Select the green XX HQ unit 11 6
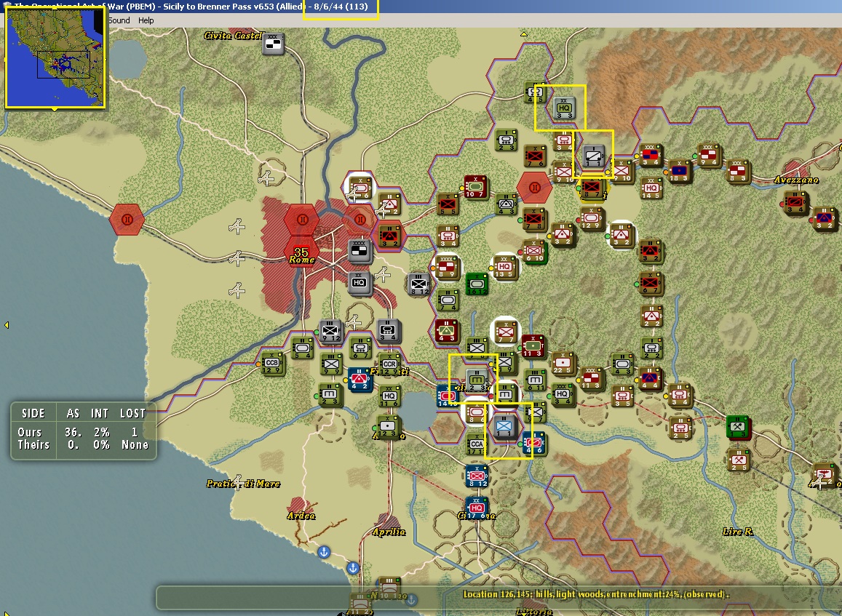This screenshot has height=616, width=842. (389, 396)
